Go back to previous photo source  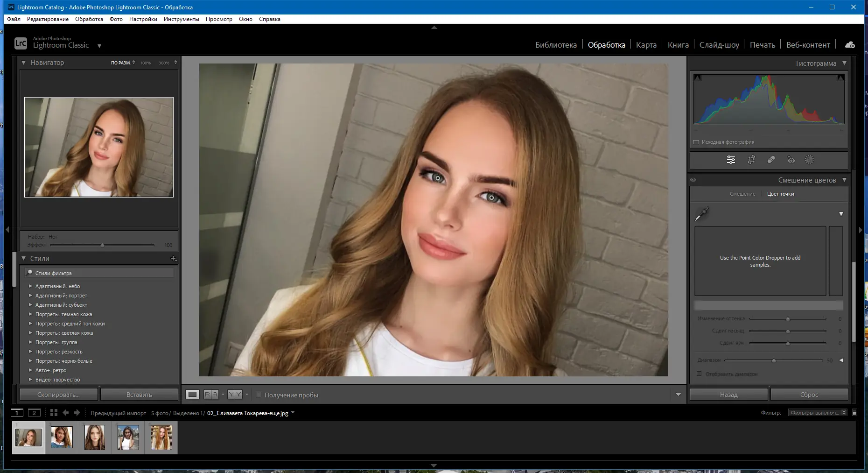click(66, 413)
